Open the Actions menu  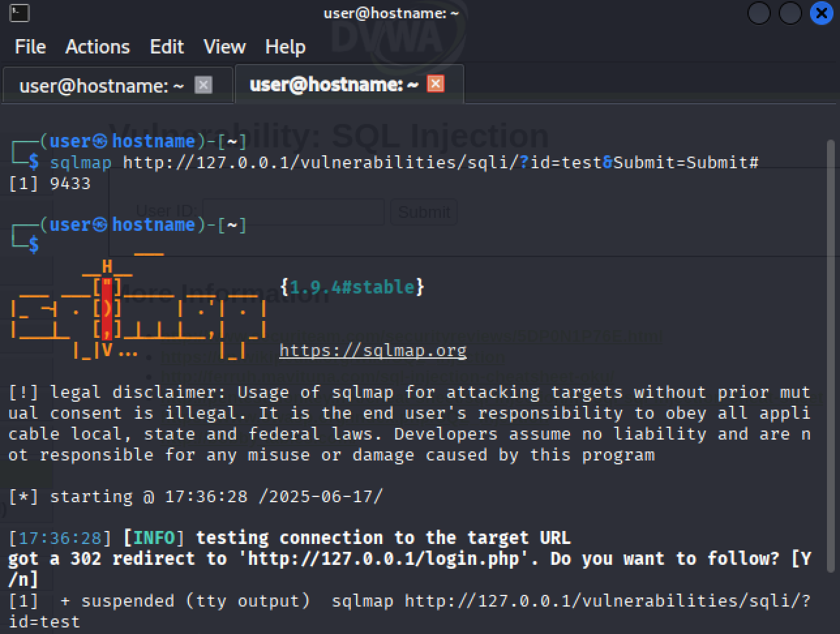point(98,47)
